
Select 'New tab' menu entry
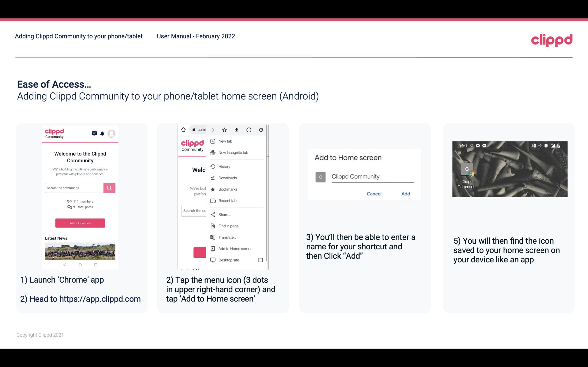click(224, 141)
